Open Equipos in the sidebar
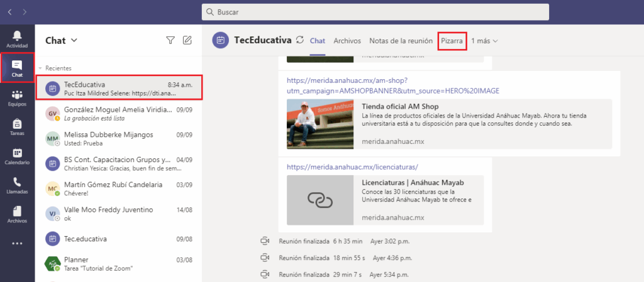The width and height of the screenshot is (644, 282). click(x=17, y=97)
